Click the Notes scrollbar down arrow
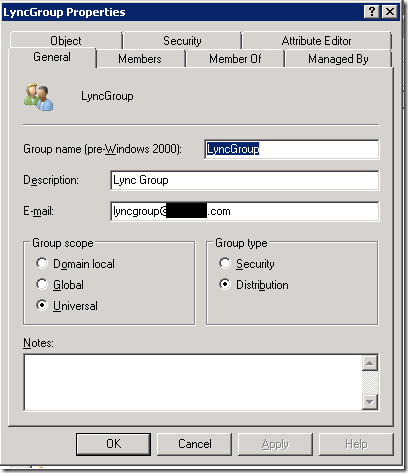Screen dimensions: 408x473 [370, 402]
